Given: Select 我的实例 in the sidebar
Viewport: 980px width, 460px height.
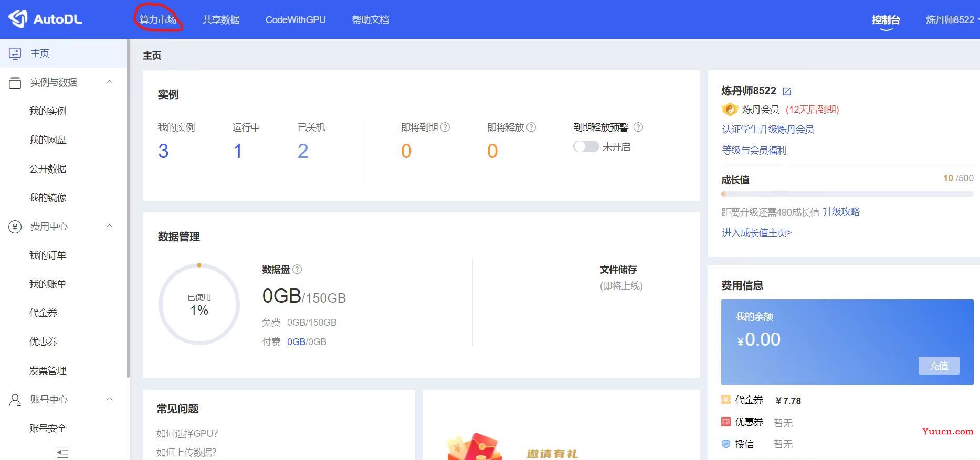Looking at the screenshot, I should point(48,111).
